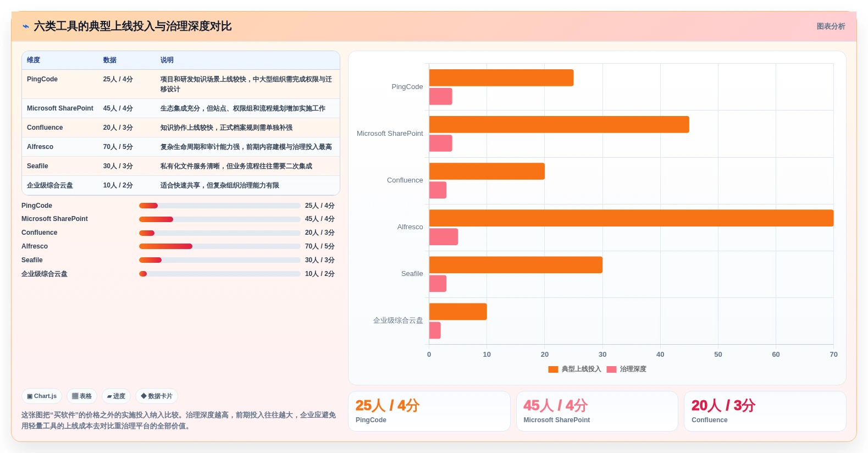This screenshot has height=453, width=868.
Task: Click the pink PingCode 治理深度 chart bar
Action: coord(441,96)
